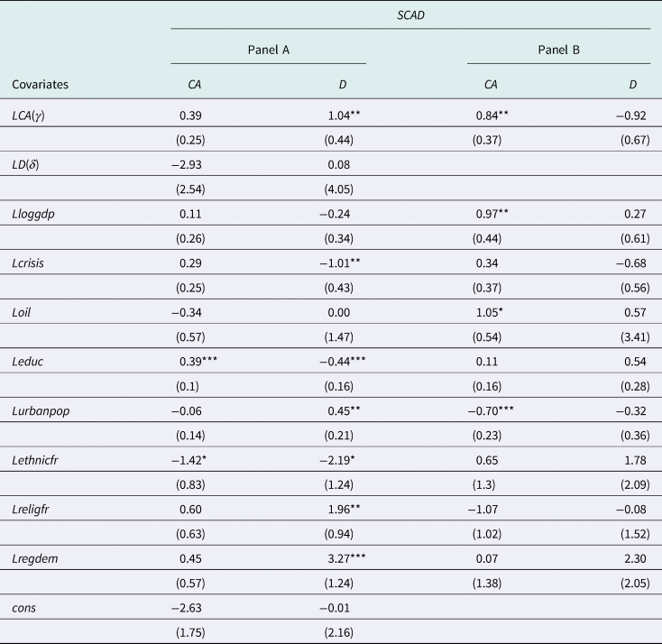Click the LD(δ) row label
This screenshot has height=644, width=662.
pyautogui.click(x=31, y=166)
